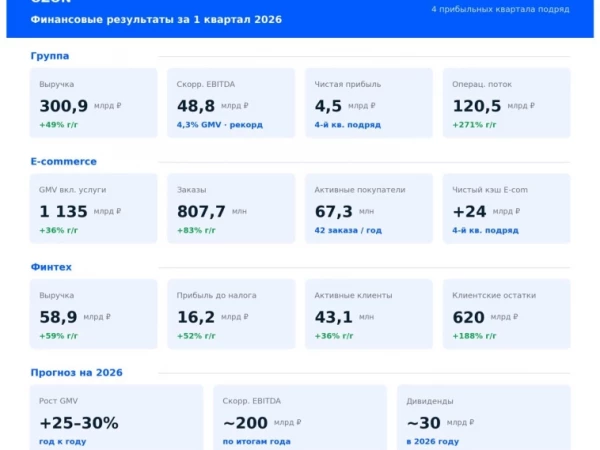Click the 'по итогам года' caption
This screenshot has height=450, width=600.
click(256, 442)
